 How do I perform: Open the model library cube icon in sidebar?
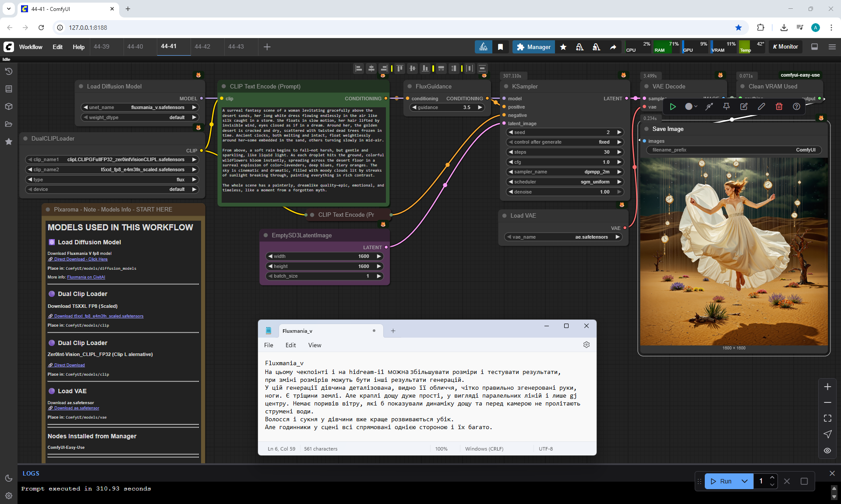(x=8, y=106)
